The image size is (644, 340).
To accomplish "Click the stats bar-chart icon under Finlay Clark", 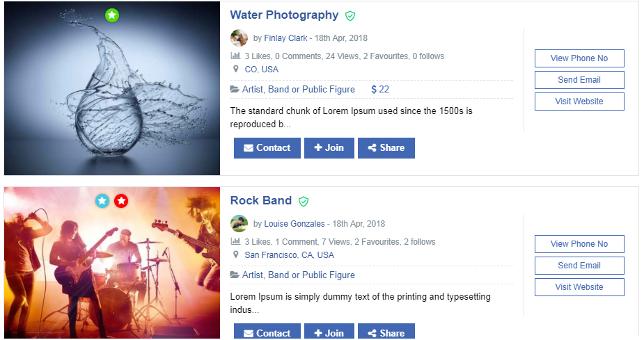I will click(x=235, y=56).
